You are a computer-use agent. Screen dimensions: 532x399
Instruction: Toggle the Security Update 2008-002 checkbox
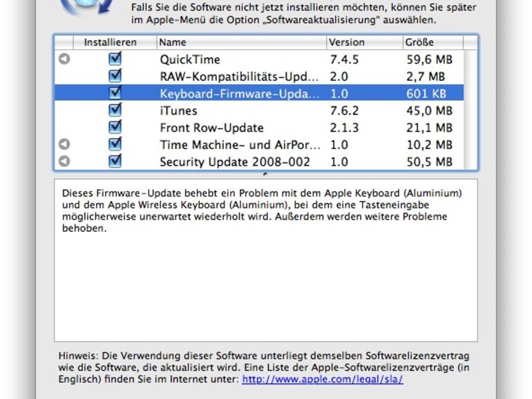(x=115, y=162)
